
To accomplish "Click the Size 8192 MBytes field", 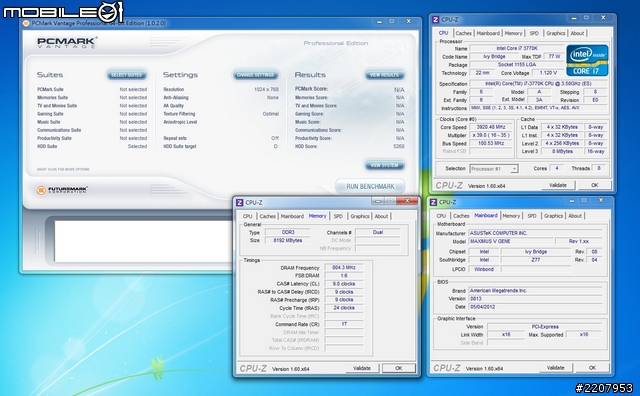I will 288,240.
